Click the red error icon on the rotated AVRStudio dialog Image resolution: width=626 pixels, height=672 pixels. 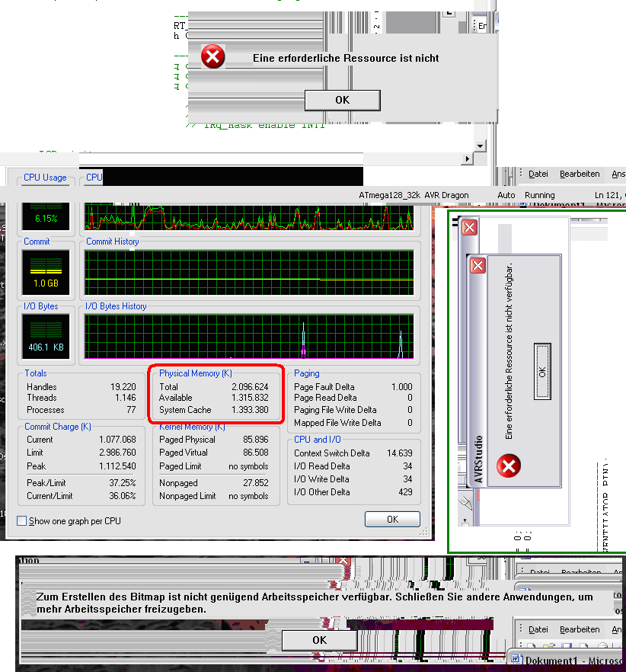[508, 466]
